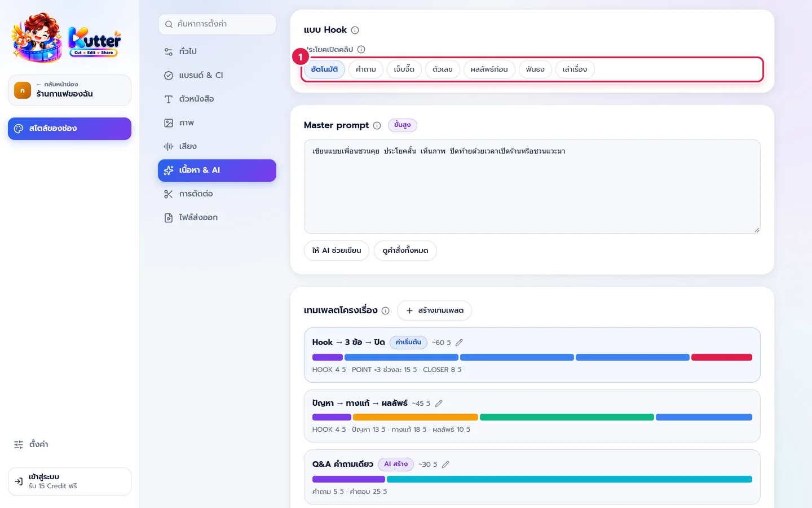
Task: Click the ค้นหาการตั้งค่า search field
Action: [217, 24]
